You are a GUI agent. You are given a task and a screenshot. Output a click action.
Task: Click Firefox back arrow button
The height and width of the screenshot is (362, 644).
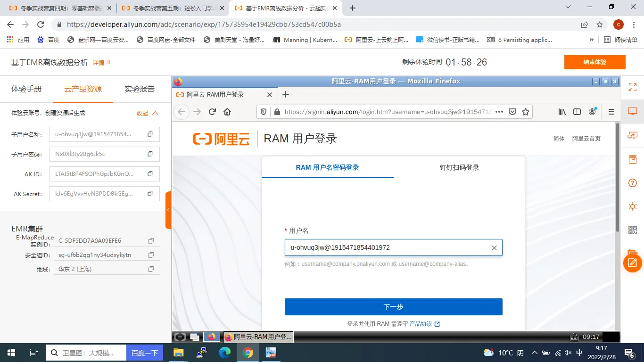pos(182,112)
